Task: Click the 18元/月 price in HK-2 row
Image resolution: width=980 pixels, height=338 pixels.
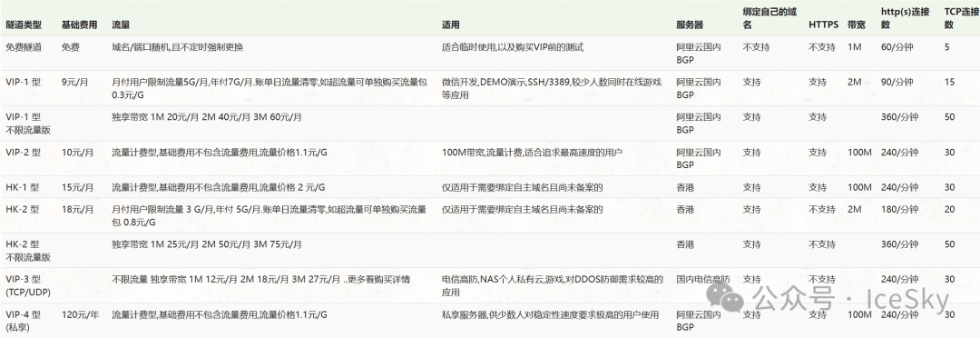Action: [79, 209]
